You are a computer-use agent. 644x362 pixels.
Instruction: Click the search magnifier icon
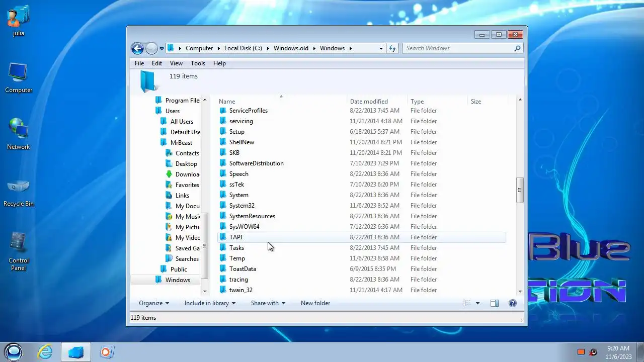517,48
